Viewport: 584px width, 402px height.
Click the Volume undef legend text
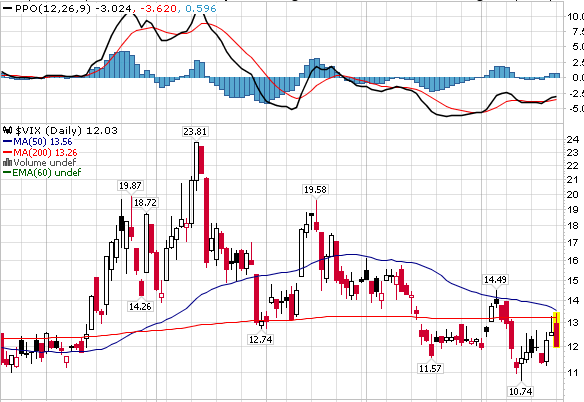(x=45, y=163)
